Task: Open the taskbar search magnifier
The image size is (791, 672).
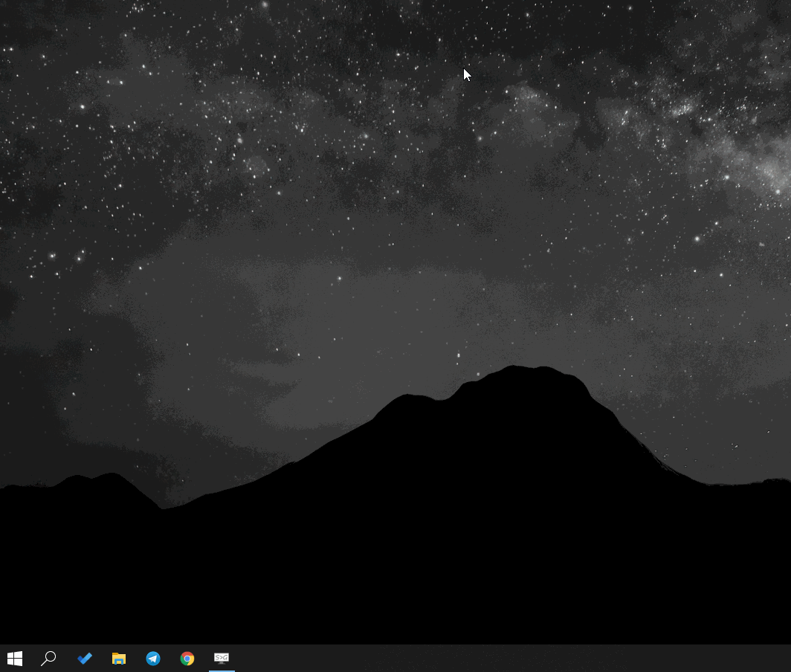Action: click(x=48, y=659)
